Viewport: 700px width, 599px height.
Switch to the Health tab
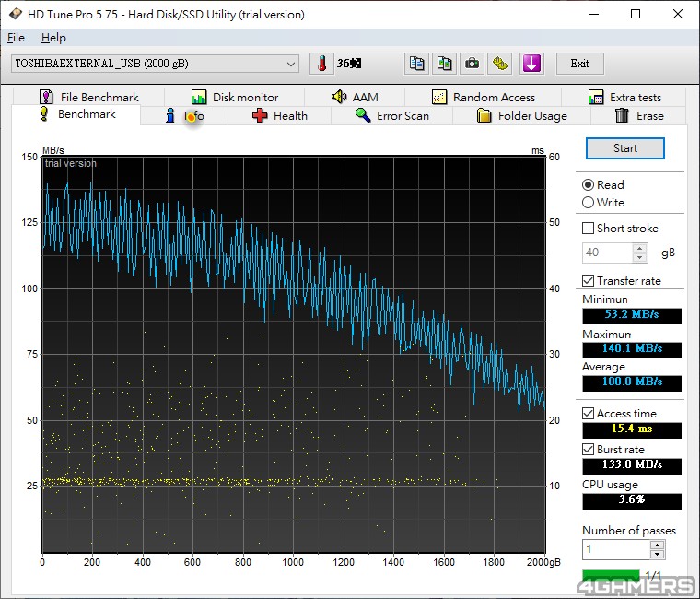(x=279, y=116)
